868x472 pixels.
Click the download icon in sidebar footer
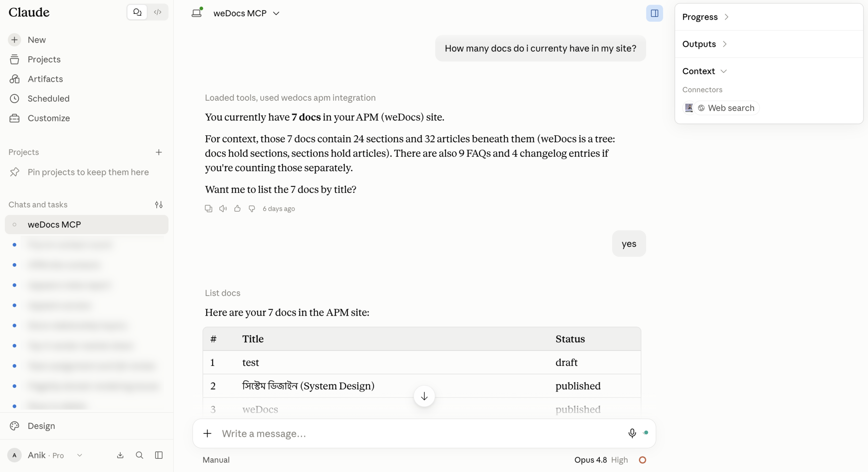(120, 455)
